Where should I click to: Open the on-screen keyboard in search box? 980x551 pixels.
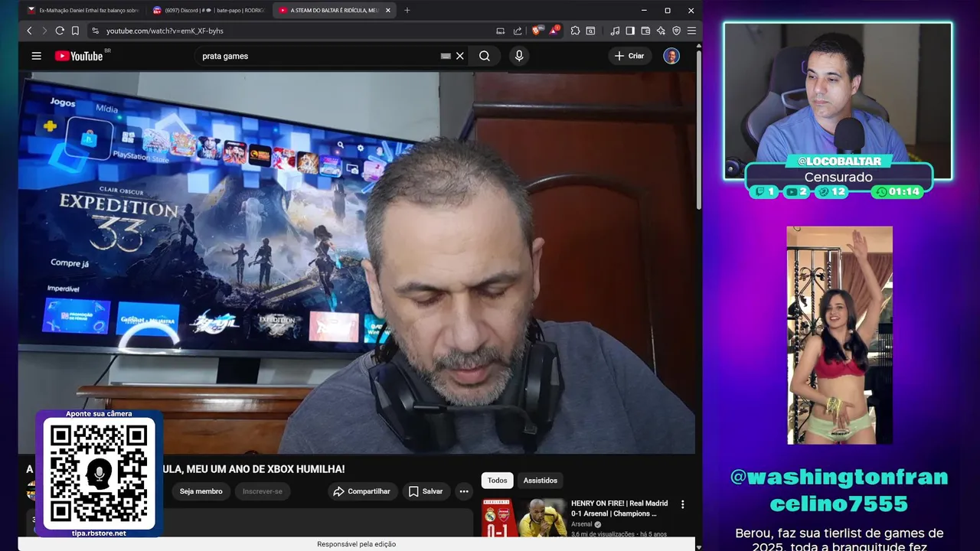tap(446, 56)
